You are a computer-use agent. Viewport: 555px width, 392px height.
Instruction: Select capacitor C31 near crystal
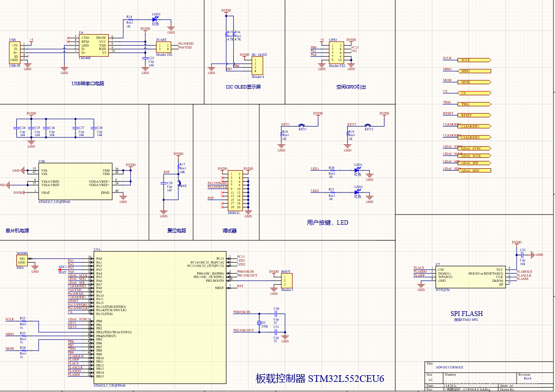click(277, 332)
